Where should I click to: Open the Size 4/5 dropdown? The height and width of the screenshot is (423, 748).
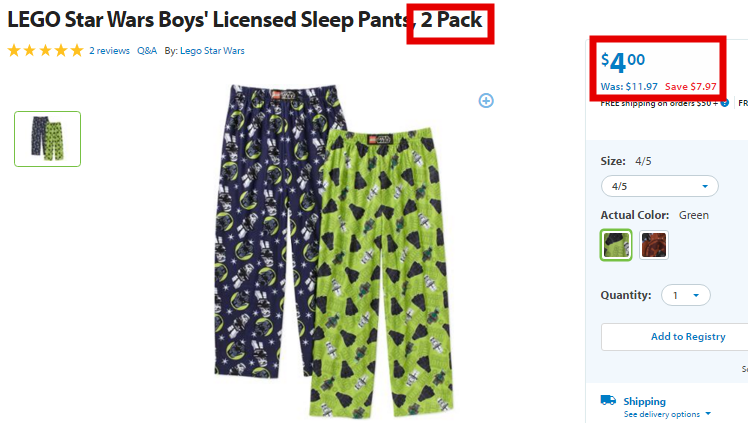[660, 186]
